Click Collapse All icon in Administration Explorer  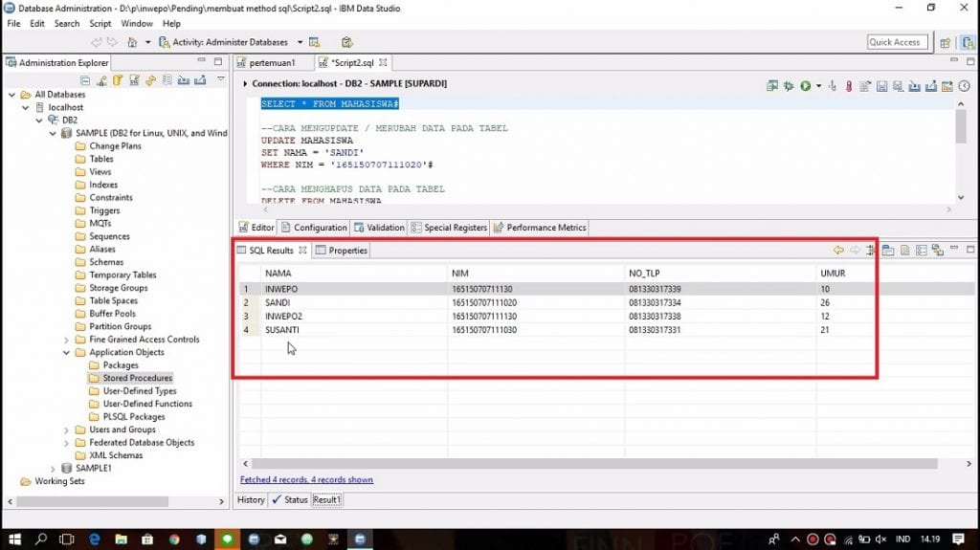[x=87, y=80]
